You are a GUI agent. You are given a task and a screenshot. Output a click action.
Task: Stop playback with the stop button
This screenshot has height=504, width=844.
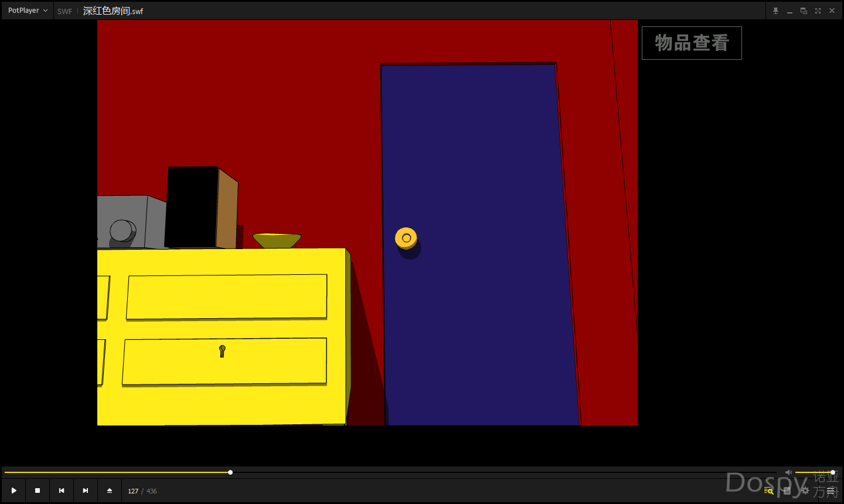pos(38,491)
